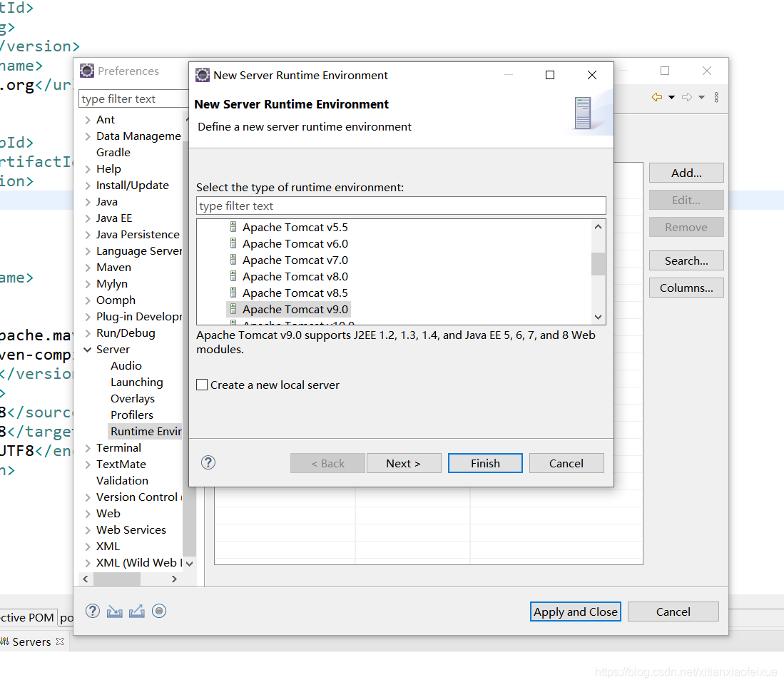Image resolution: width=784 pixels, height=685 pixels.
Task: Click Cancel button in Preferences window
Action: (673, 612)
